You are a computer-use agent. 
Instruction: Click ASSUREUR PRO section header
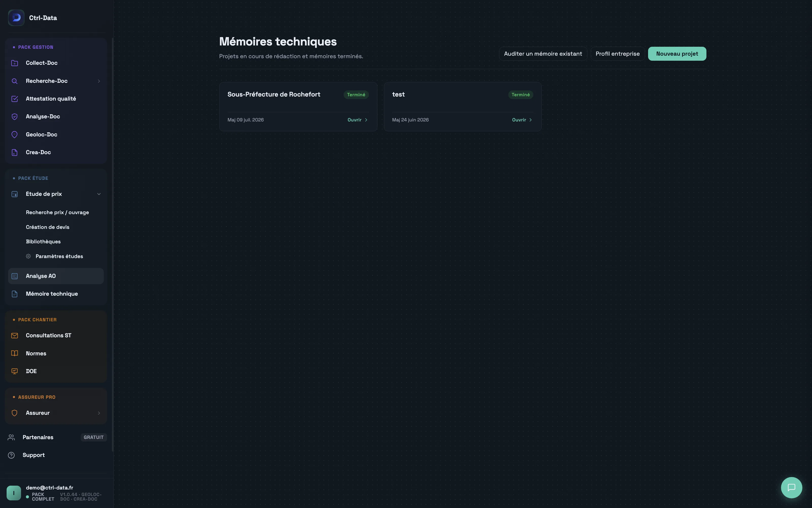coord(37,397)
